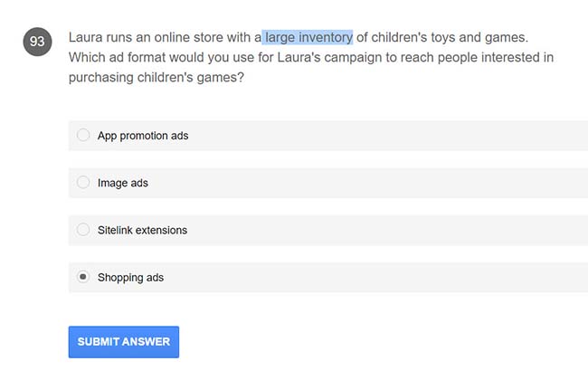The width and height of the screenshot is (588, 380).
Task: Click the "Shopping ads" option label
Action: 131,277
